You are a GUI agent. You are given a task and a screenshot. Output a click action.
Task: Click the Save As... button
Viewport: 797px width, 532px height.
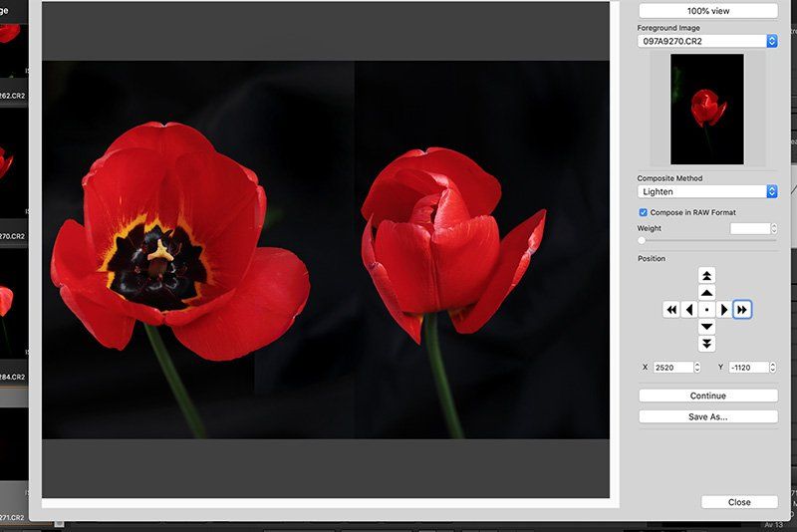[x=707, y=416]
